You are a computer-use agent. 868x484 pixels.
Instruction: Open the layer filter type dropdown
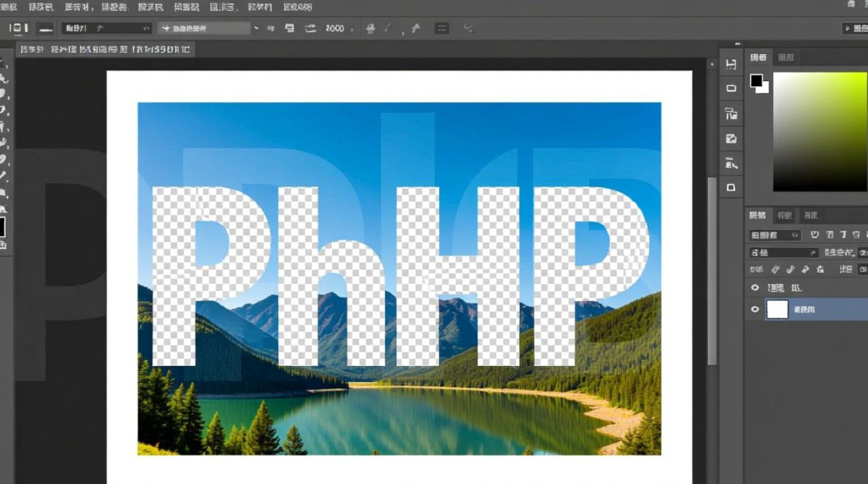(774, 235)
